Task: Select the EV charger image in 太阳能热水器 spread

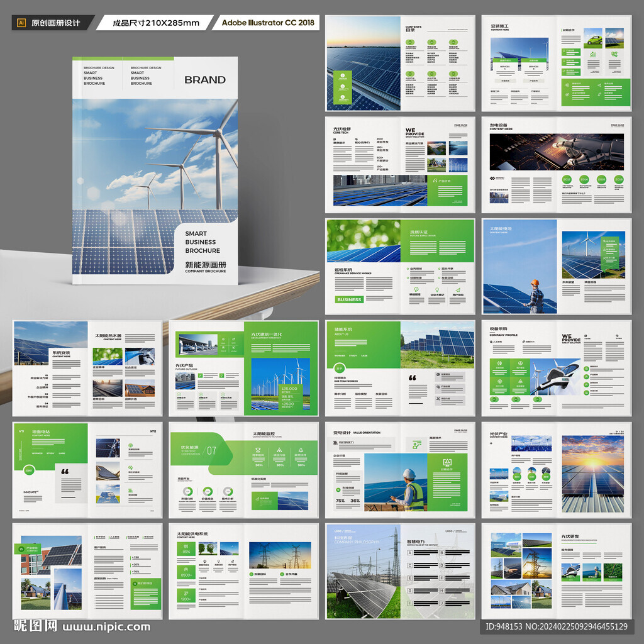Action: [140, 357]
